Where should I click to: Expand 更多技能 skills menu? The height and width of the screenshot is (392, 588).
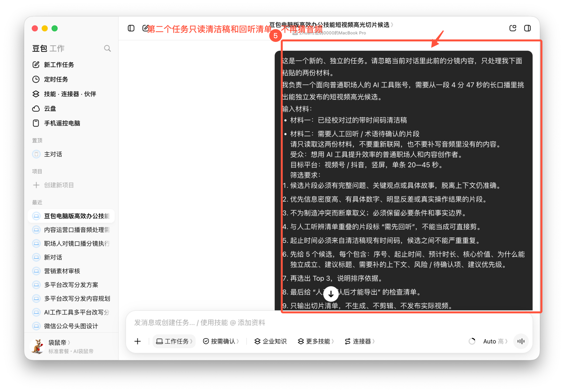pos(316,341)
